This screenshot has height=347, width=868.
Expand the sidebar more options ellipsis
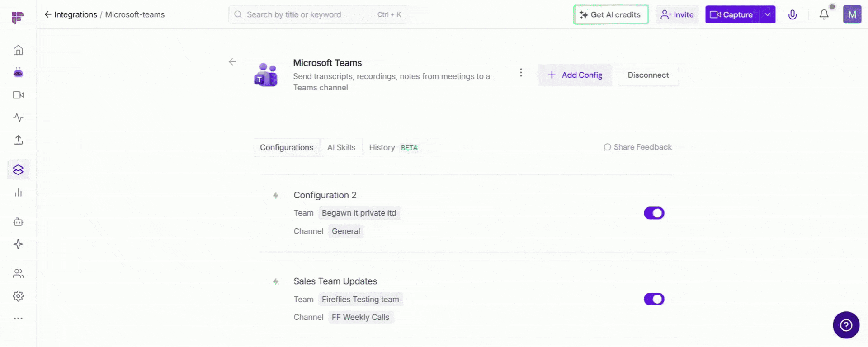[x=18, y=319]
